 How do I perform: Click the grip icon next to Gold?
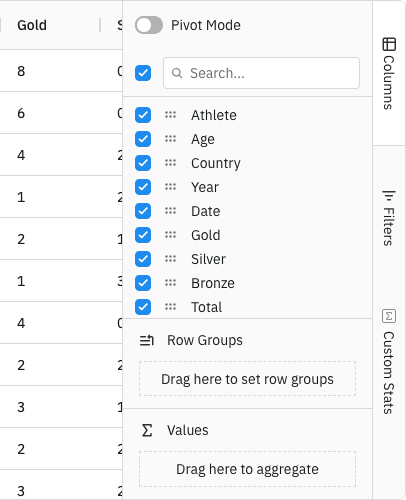[170, 235]
